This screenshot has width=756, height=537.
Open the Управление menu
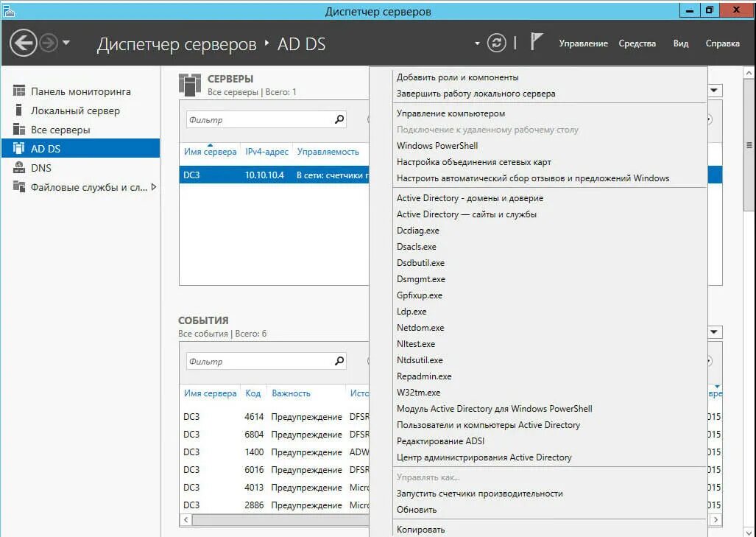583,43
